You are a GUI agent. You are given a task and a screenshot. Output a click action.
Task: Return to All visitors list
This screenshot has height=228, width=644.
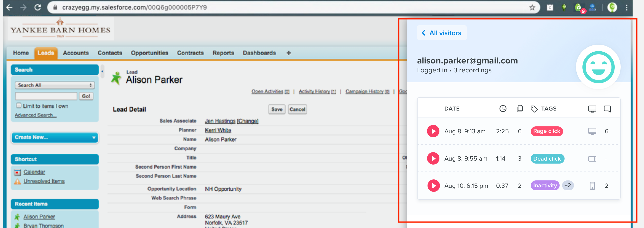click(x=441, y=33)
